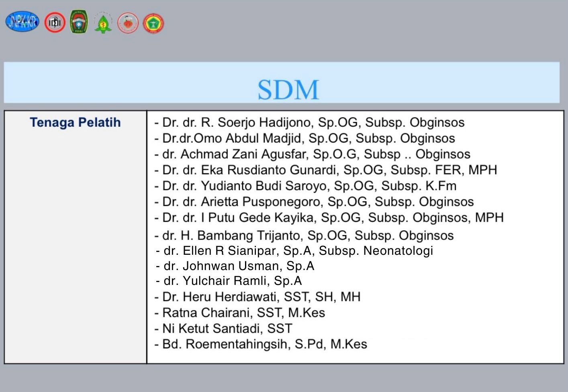Select the green leaf-shaped emblem logo

pyautogui.click(x=103, y=23)
